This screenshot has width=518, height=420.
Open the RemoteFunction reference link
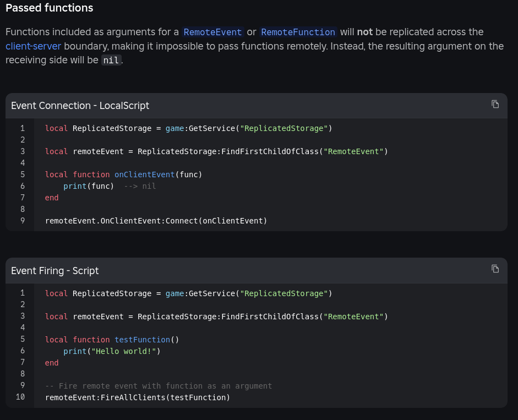click(x=298, y=32)
